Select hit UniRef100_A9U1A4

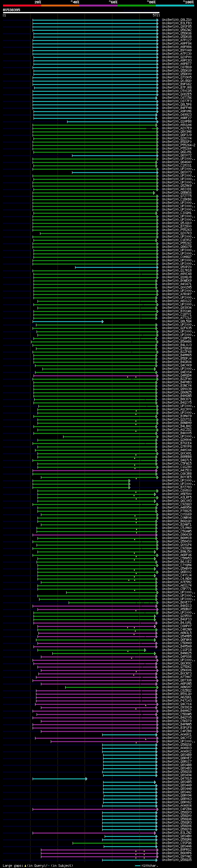point(176,125)
